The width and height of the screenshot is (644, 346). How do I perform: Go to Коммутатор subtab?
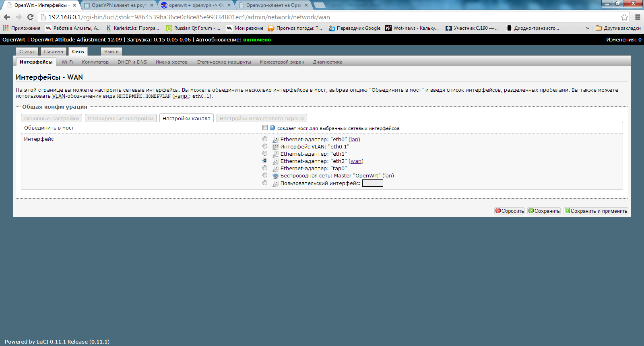tap(95, 62)
